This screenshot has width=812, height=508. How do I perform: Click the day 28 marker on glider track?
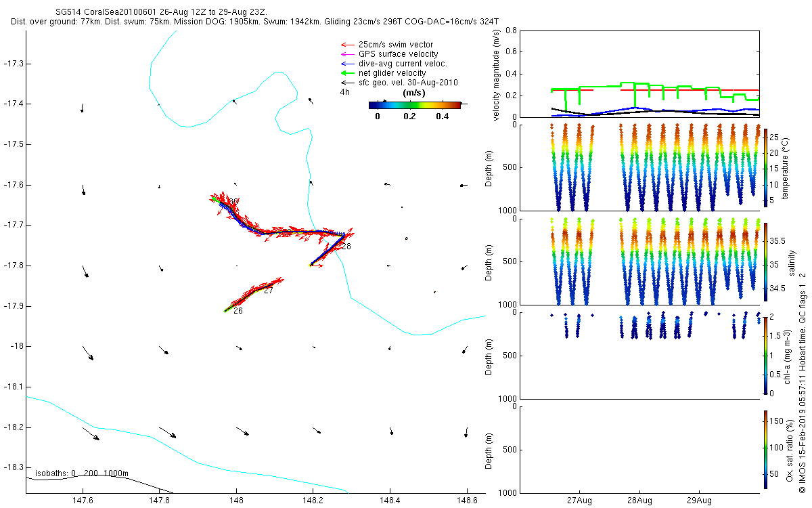(346, 247)
